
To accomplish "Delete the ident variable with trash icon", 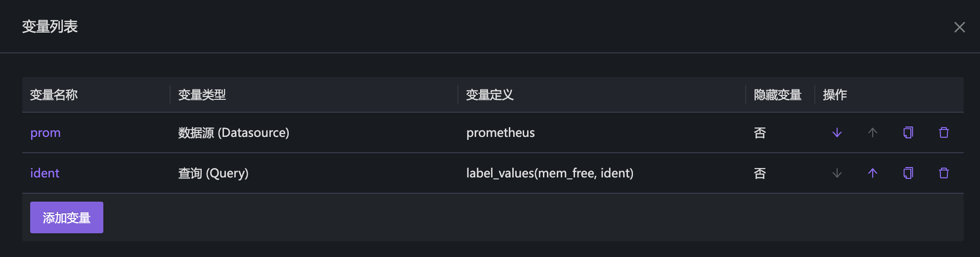I will [944, 173].
